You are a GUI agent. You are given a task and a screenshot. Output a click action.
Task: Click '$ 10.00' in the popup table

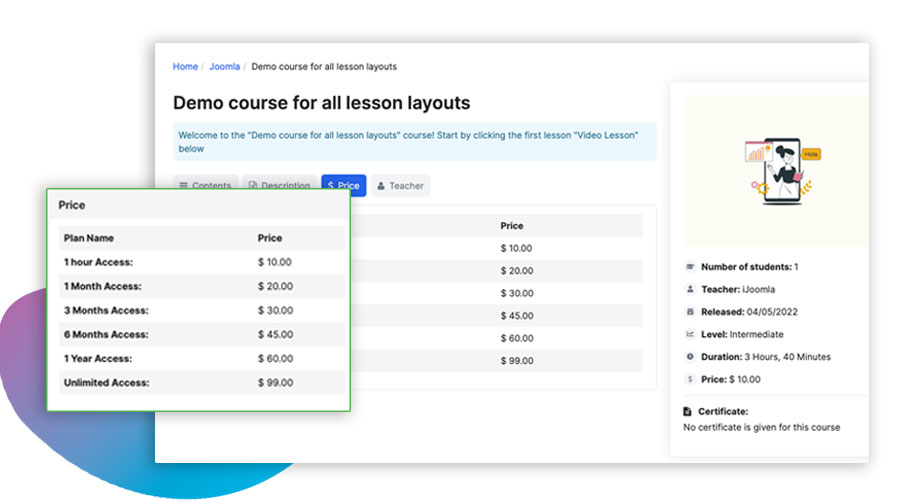point(275,262)
